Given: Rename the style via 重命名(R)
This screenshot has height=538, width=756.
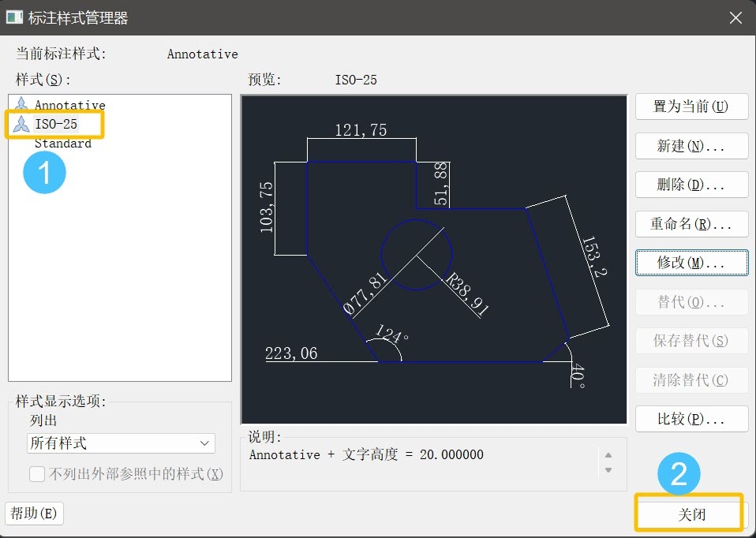Looking at the screenshot, I should (691, 224).
